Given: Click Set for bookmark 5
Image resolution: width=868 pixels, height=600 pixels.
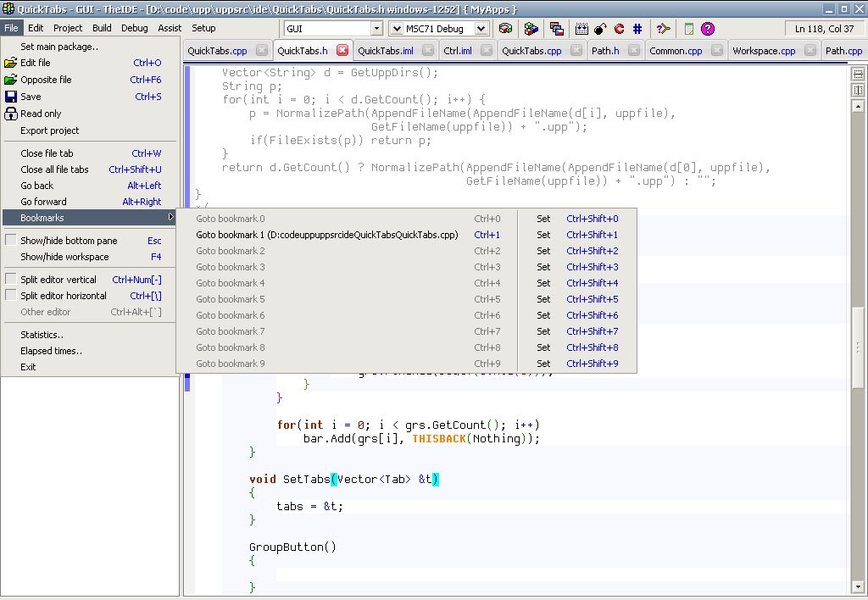Looking at the screenshot, I should pos(543,299).
